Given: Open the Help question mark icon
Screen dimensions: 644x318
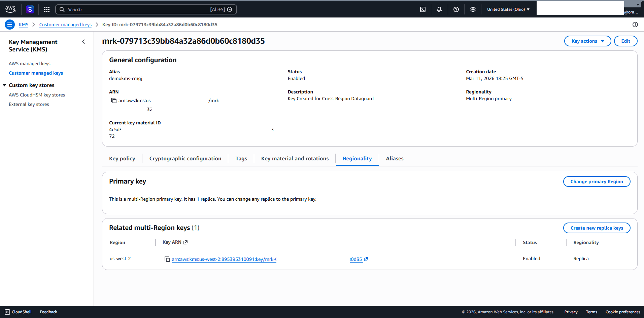Looking at the screenshot, I should (456, 9).
